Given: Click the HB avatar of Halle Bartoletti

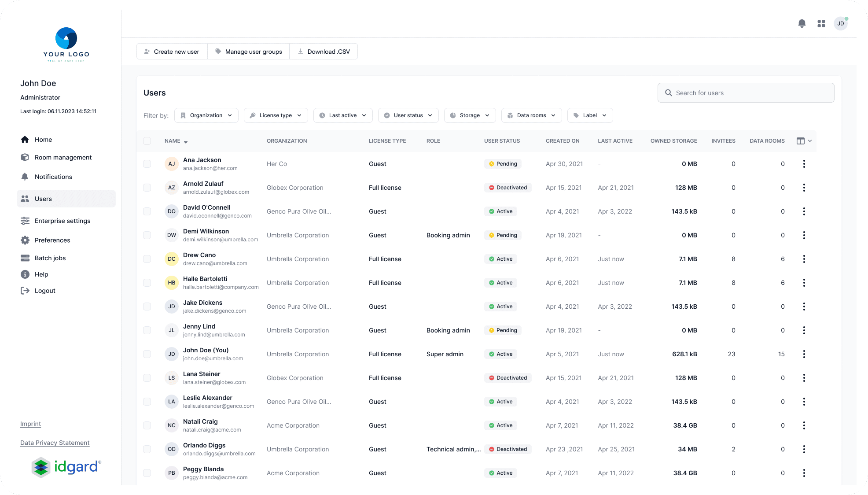Looking at the screenshot, I should [172, 283].
